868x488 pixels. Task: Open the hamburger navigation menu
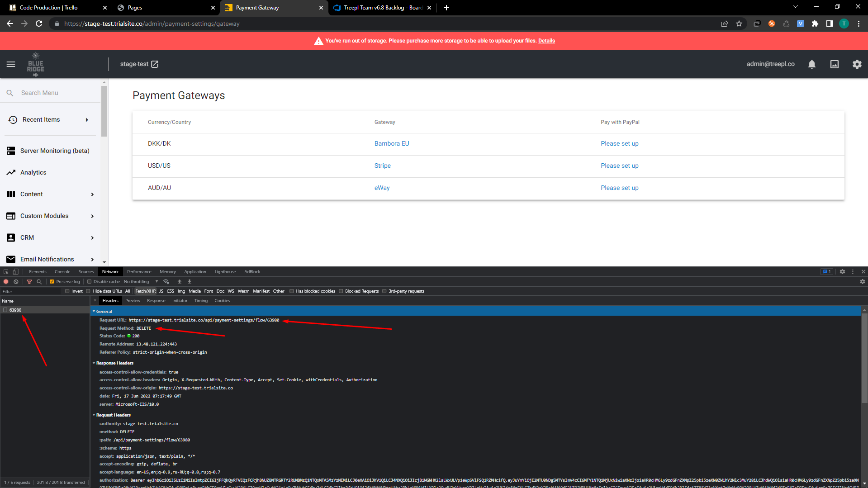coord(11,64)
